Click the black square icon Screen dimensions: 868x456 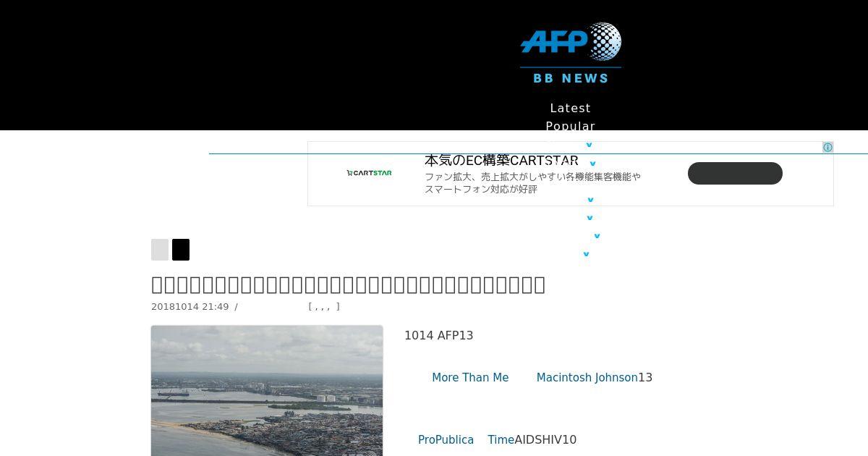181,250
